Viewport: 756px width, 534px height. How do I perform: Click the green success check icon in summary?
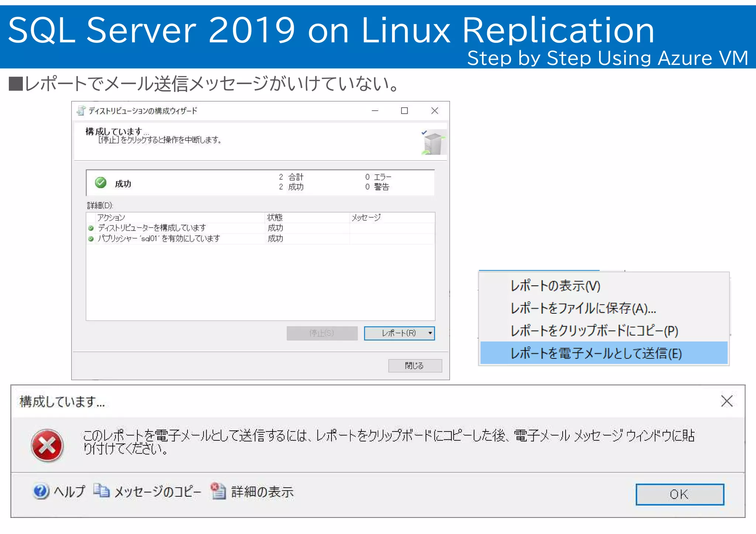point(100,183)
